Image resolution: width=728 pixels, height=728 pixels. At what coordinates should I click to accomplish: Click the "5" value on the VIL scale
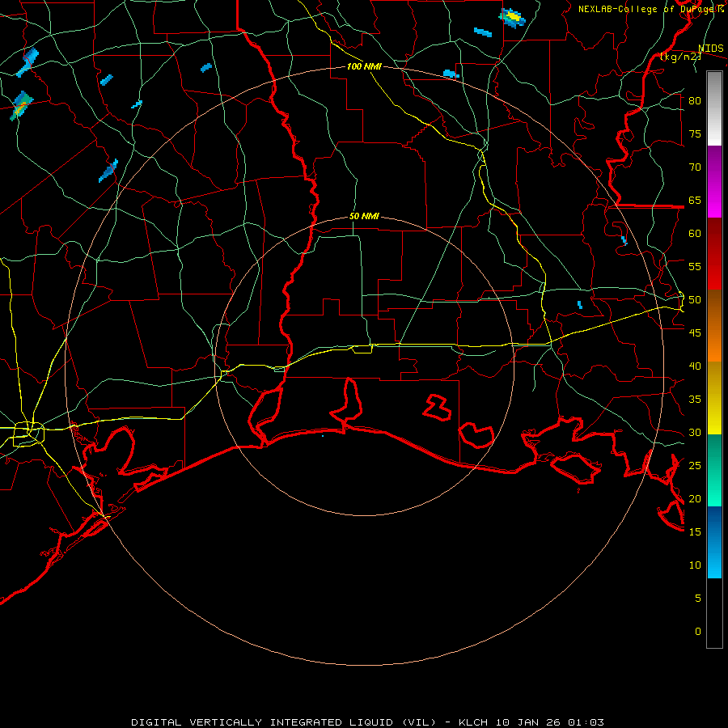click(698, 599)
